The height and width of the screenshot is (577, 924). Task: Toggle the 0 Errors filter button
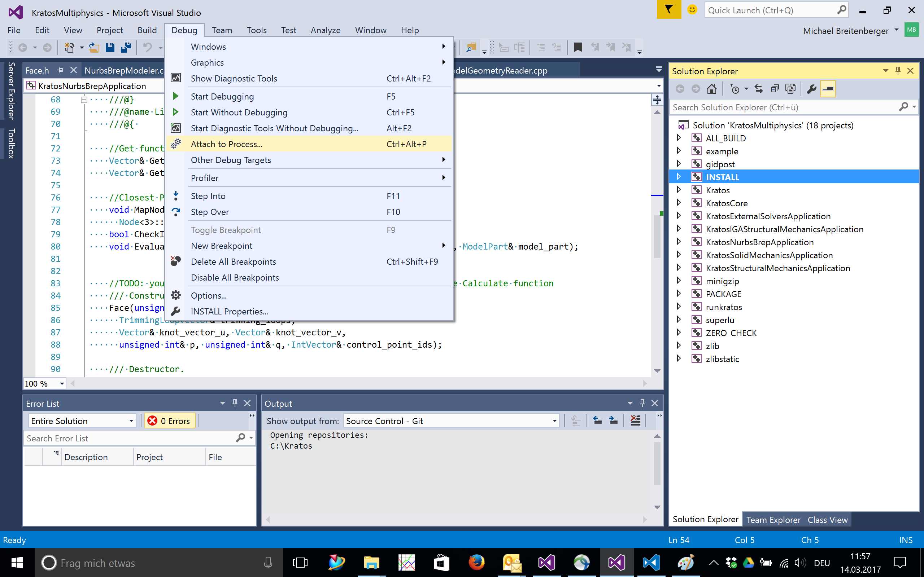[x=170, y=420]
